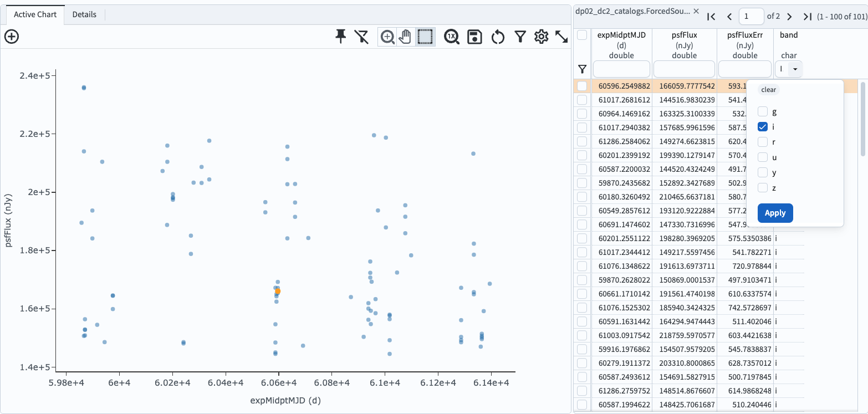Viewport: 868px width, 414px height.
Task: Open chart settings with the gear icon
Action: [x=541, y=37]
